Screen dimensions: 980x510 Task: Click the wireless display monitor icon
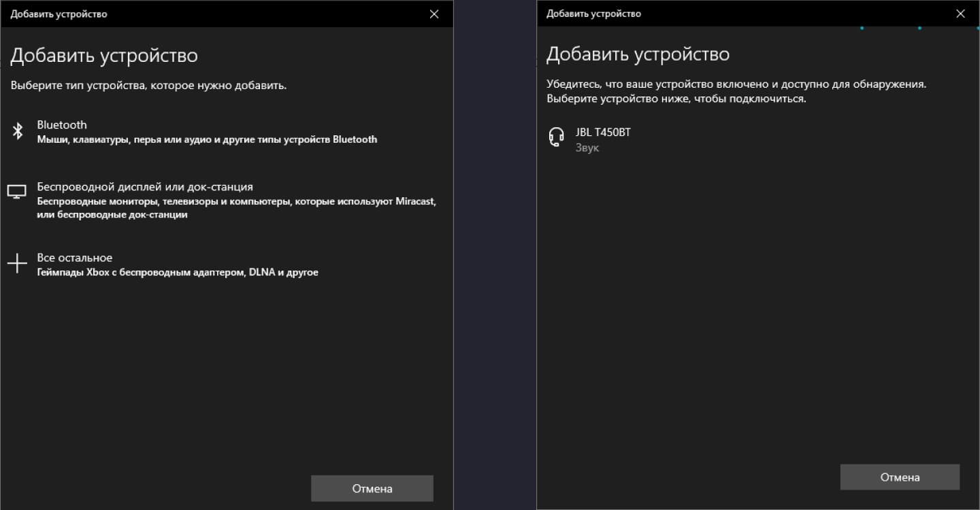pos(17,192)
